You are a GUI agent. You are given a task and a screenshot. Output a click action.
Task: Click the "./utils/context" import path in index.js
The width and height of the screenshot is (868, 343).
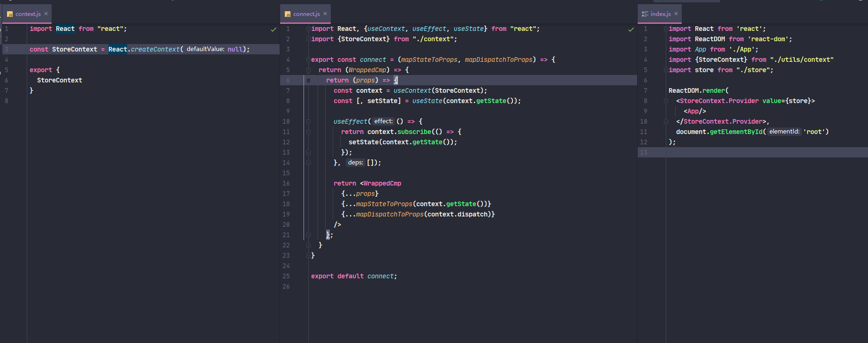[x=801, y=60]
